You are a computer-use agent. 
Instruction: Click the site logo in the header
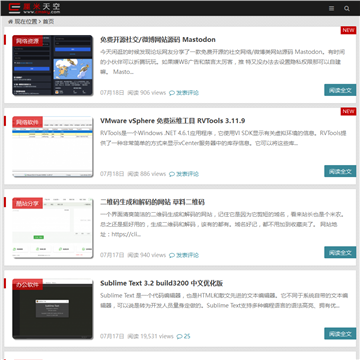[34, 8]
